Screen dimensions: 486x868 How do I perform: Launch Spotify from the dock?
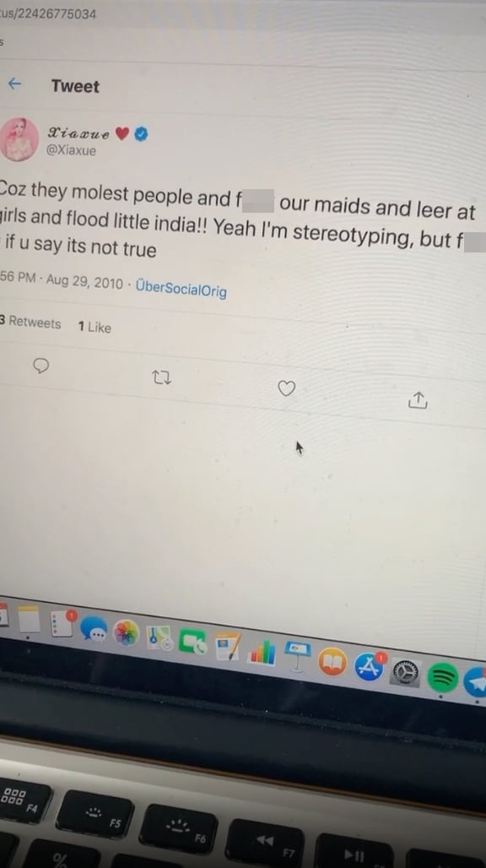[443, 677]
